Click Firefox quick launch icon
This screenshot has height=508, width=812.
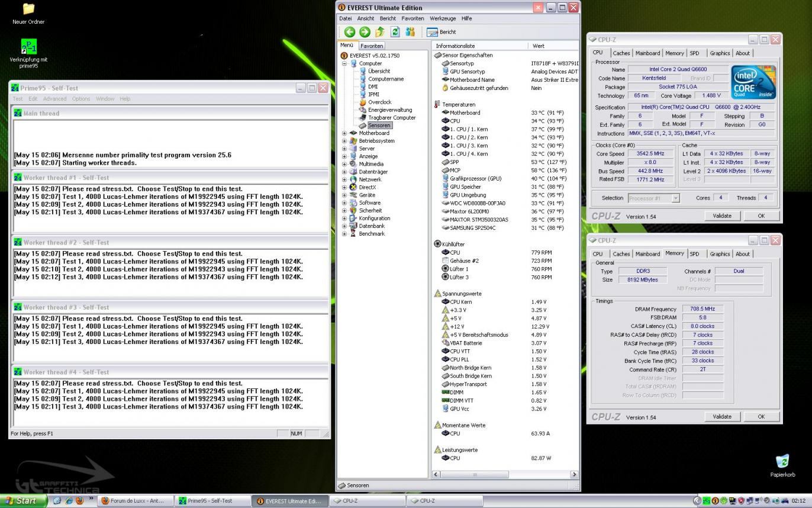pyautogui.click(x=79, y=500)
